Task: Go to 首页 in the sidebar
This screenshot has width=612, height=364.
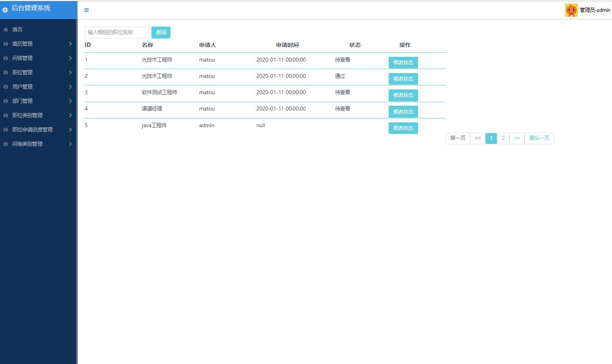Action: (17, 29)
